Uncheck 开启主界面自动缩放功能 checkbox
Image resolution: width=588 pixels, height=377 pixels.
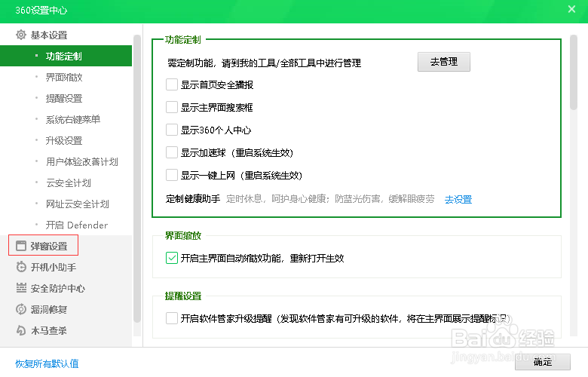[172, 258]
